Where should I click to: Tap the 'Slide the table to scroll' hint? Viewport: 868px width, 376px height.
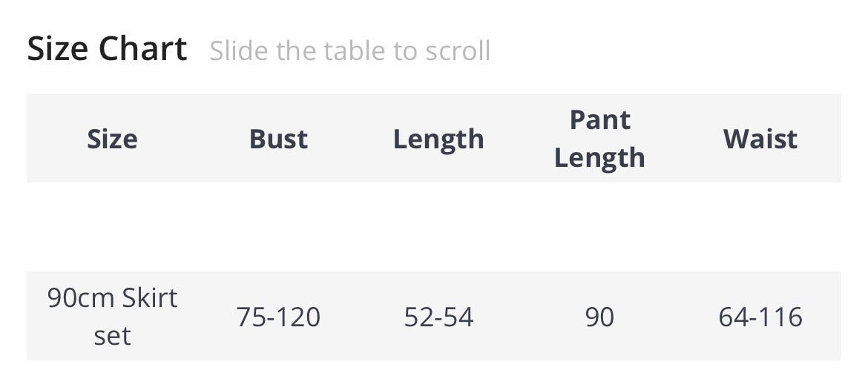point(349,51)
